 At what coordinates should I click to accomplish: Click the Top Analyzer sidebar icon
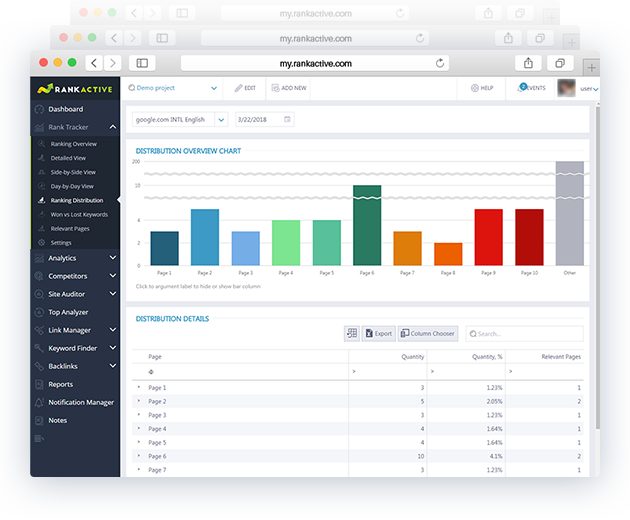39,312
